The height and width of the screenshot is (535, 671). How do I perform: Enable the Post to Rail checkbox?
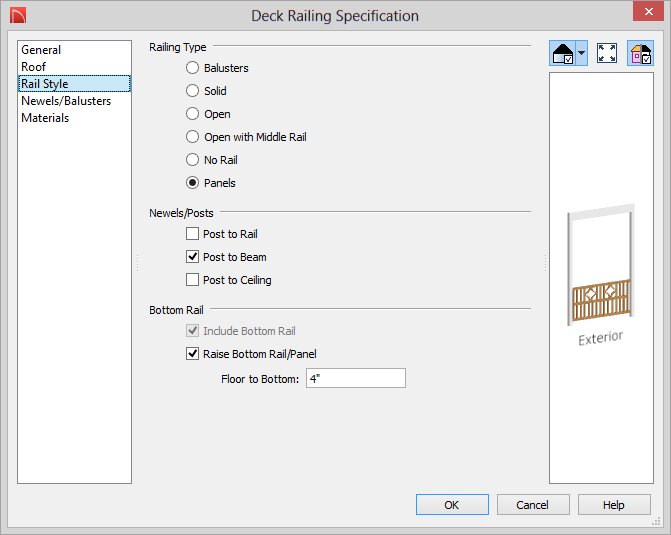tap(193, 234)
